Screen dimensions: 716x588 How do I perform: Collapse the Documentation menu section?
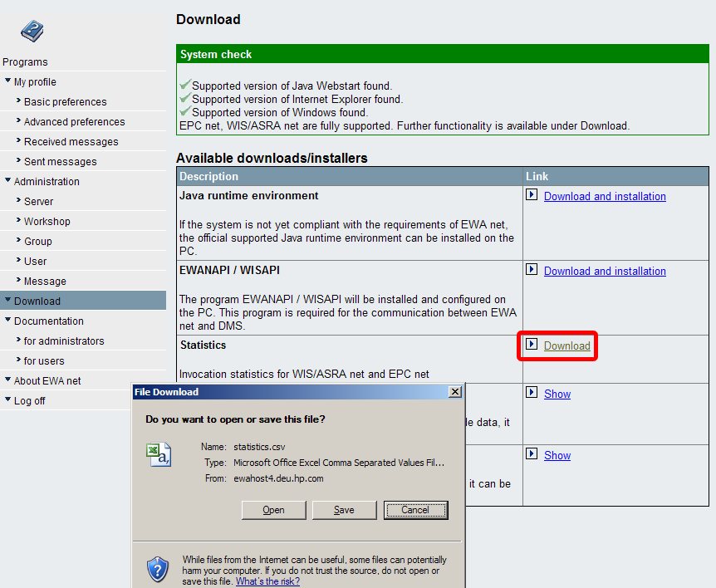(x=7, y=321)
